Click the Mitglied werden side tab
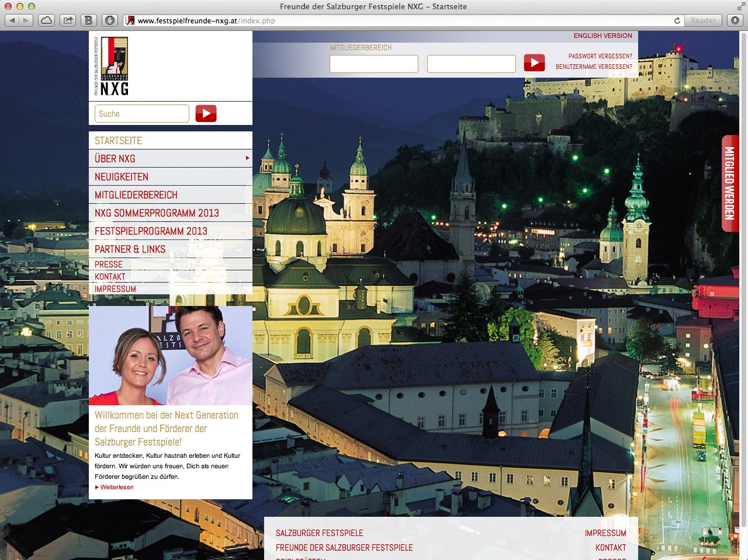748x560 pixels. [x=730, y=183]
